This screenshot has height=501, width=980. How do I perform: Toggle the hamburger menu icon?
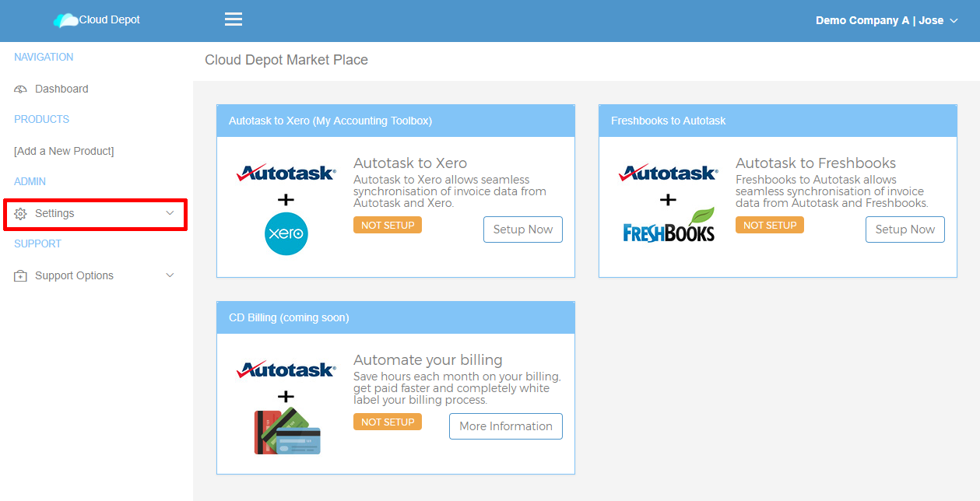pyautogui.click(x=234, y=19)
